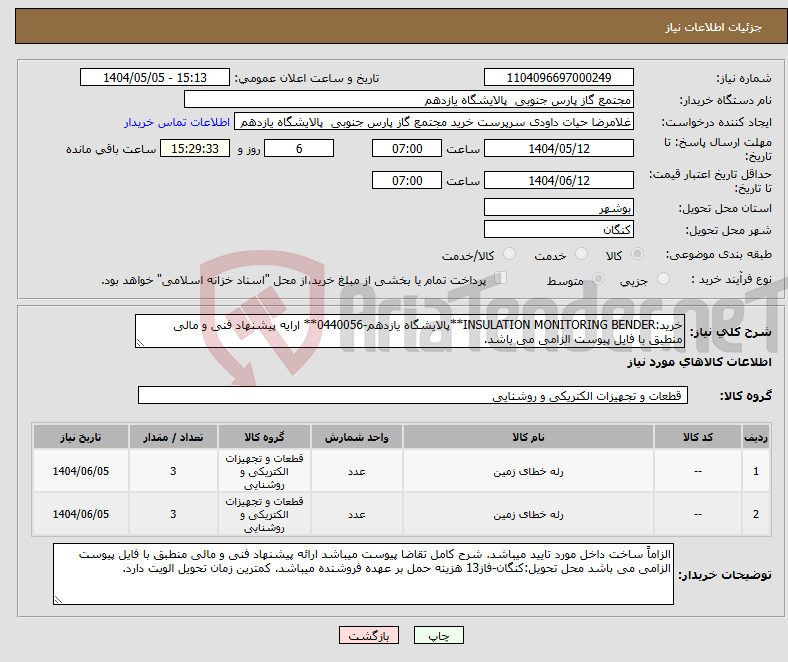Click the need number field 1104096697000249

tap(558, 78)
